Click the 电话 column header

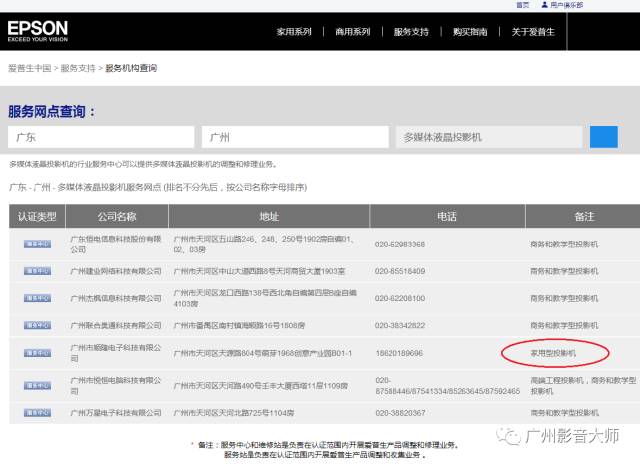tap(447, 216)
